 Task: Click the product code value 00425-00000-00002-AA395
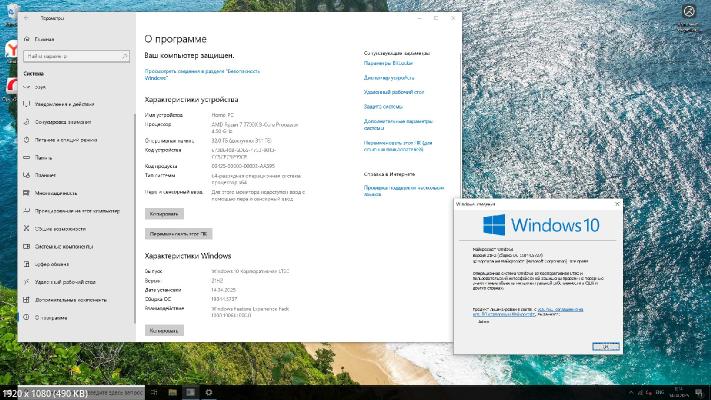coord(243,166)
